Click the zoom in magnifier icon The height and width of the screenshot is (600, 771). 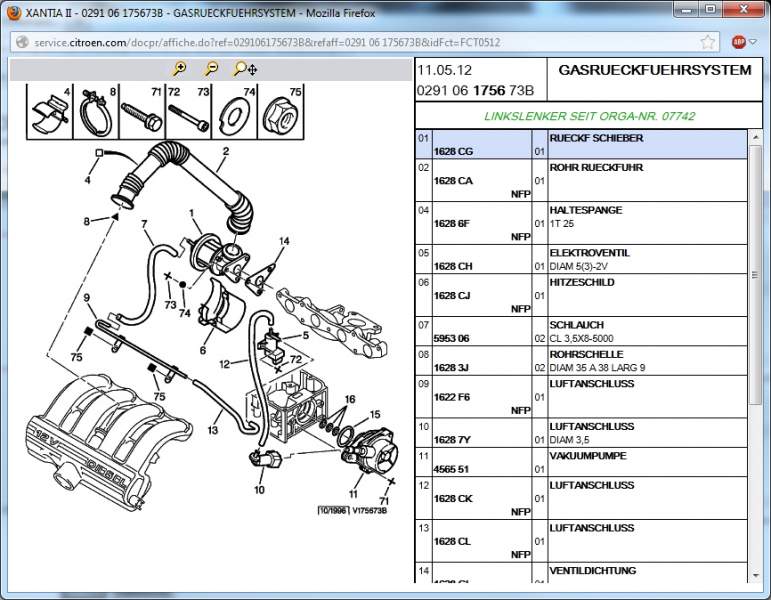click(x=179, y=69)
